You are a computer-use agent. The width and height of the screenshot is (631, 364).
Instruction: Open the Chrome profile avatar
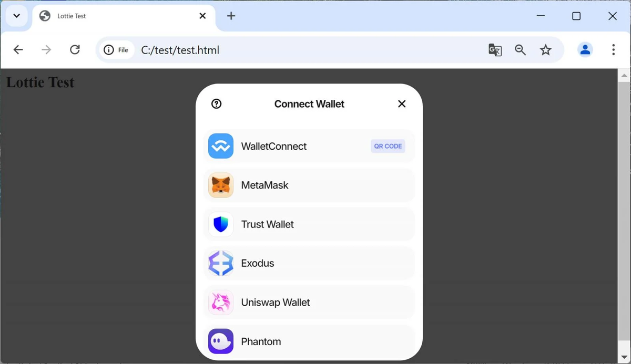pyautogui.click(x=585, y=50)
